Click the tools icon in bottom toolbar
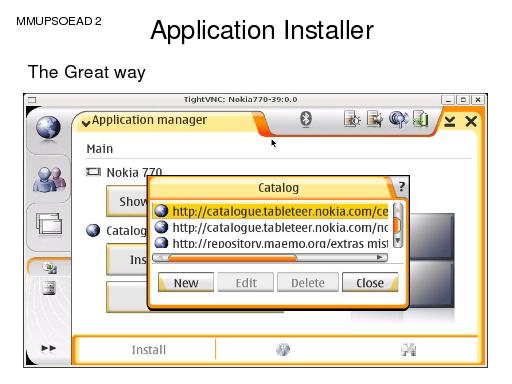This screenshot has width=512, height=384. [x=409, y=350]
